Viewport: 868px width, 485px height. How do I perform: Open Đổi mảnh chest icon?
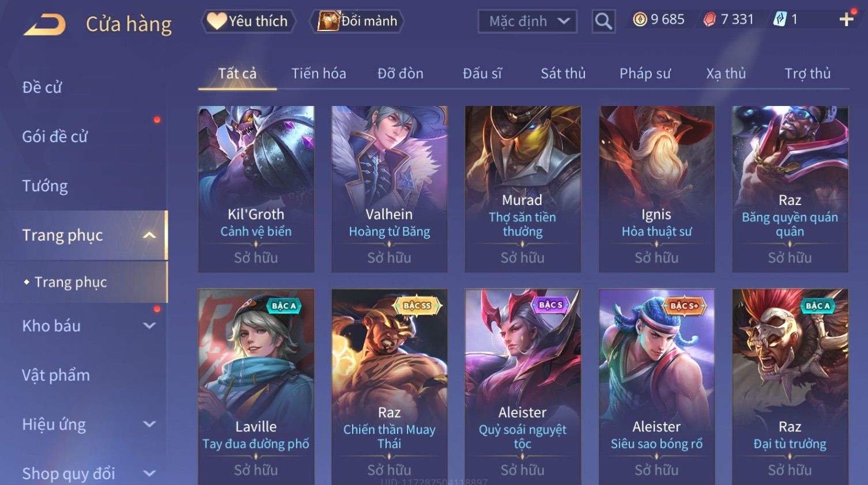(357, 21)
